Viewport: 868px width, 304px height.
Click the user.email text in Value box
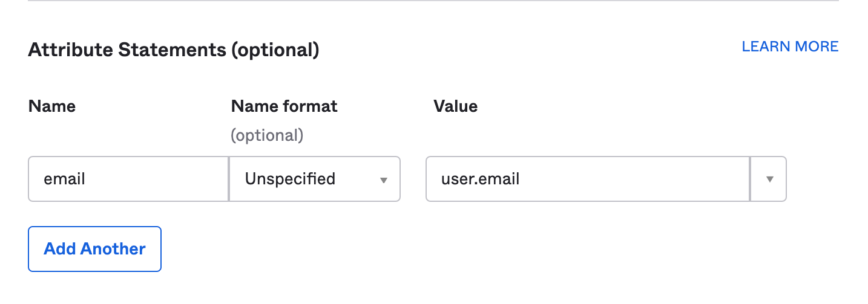(x=480, y=179)
